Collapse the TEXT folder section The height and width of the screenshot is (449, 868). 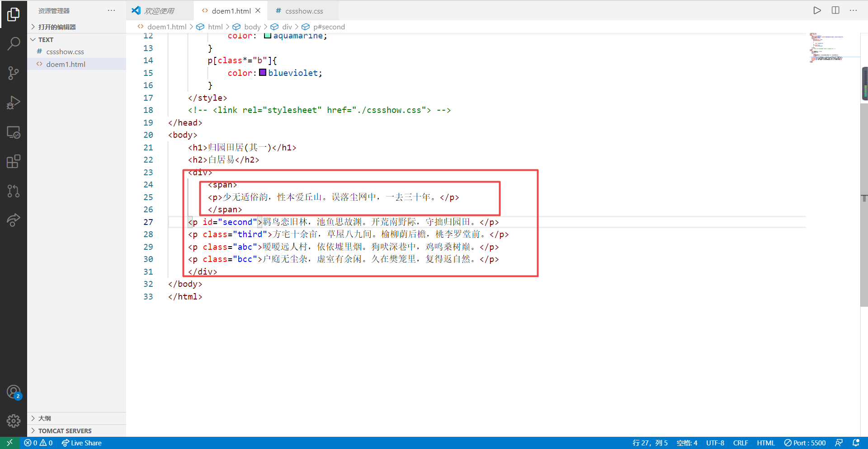tap(76, 40)
